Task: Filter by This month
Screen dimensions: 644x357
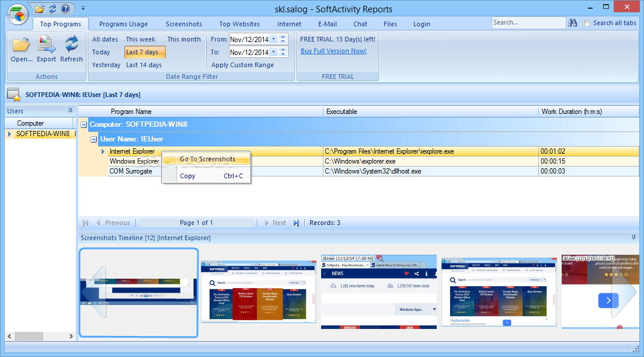Action: [x=184, y=39]
